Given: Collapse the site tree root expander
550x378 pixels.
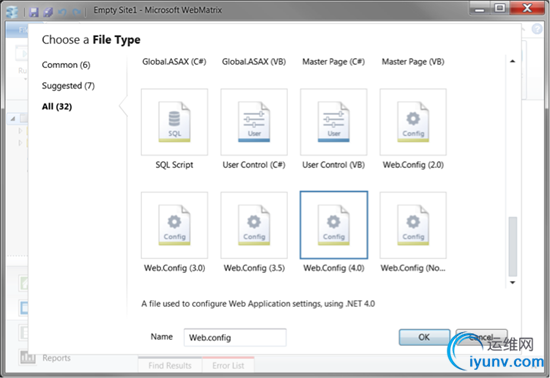Looking at the screenshot, I should click(x=13, y=119).
